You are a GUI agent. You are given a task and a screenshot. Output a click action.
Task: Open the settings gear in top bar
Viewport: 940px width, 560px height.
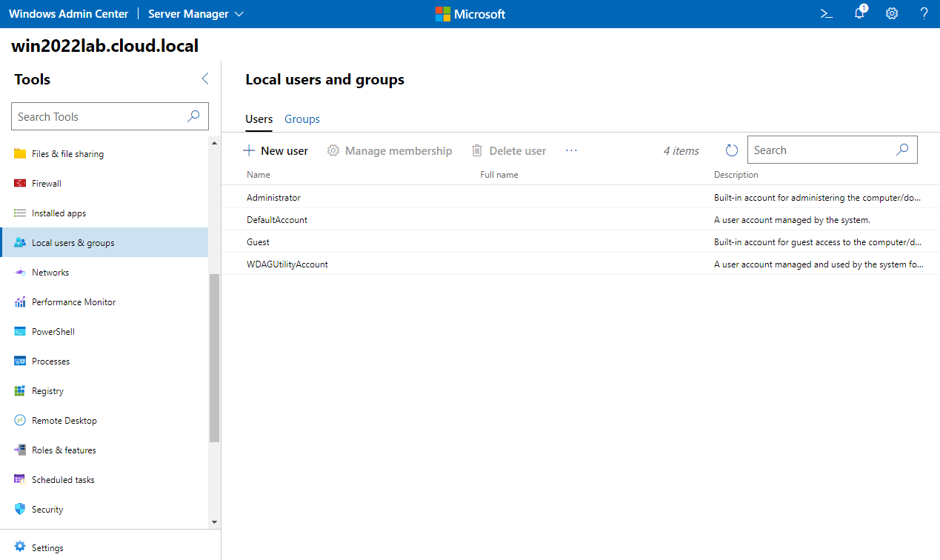(892, 13)
